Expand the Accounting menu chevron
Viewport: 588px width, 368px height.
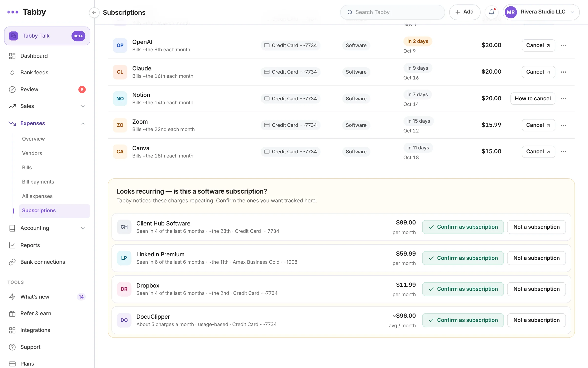click(x=83, y=228)
